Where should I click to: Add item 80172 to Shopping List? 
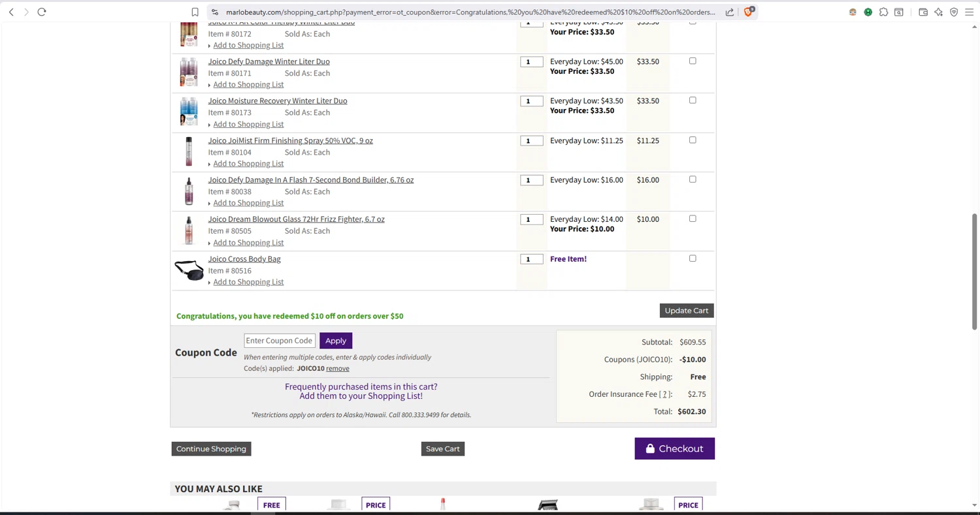coord(248,45)
